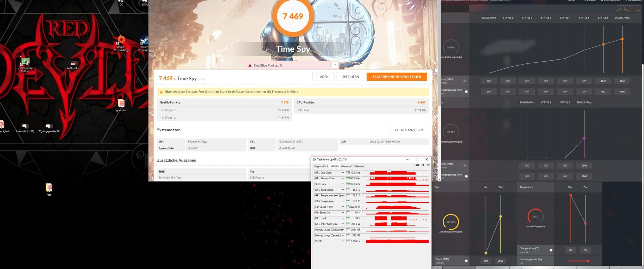Click the GPU-Z refresh icon
This screenshot has height=269, width=644.
coord(423,165)
